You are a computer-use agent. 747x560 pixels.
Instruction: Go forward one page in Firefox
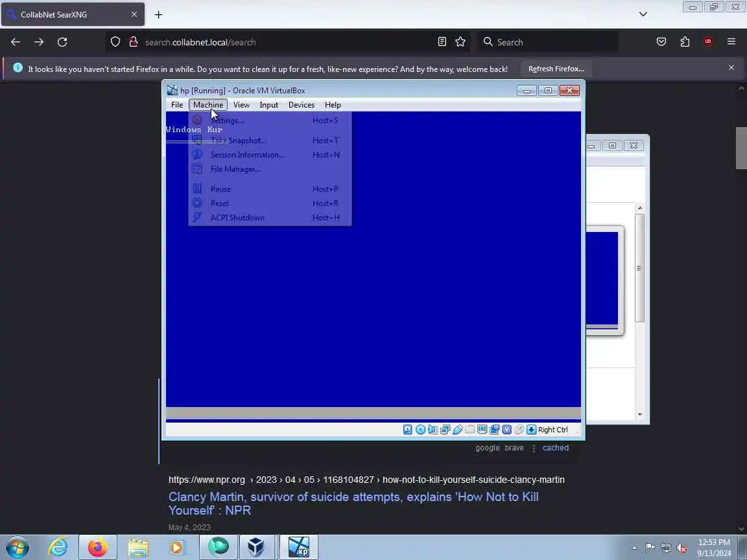[x=39, y=42]
